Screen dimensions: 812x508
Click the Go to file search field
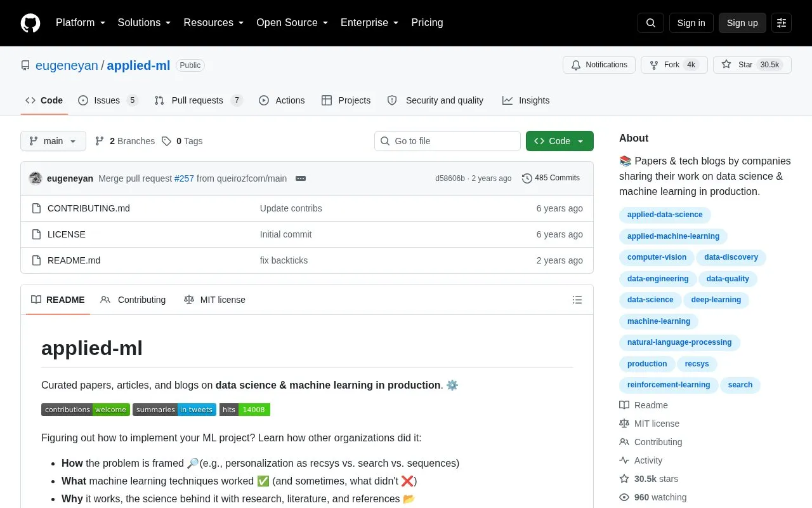tap(447, 141)
